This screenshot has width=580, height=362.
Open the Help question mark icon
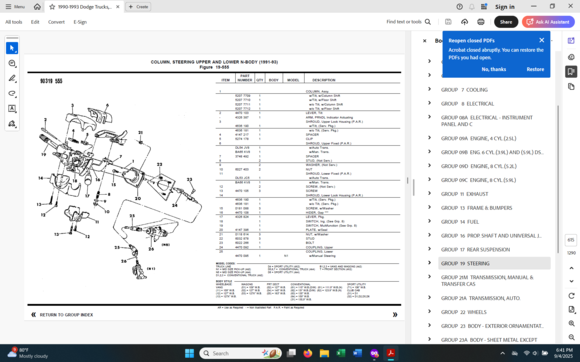tap(459, 7)
